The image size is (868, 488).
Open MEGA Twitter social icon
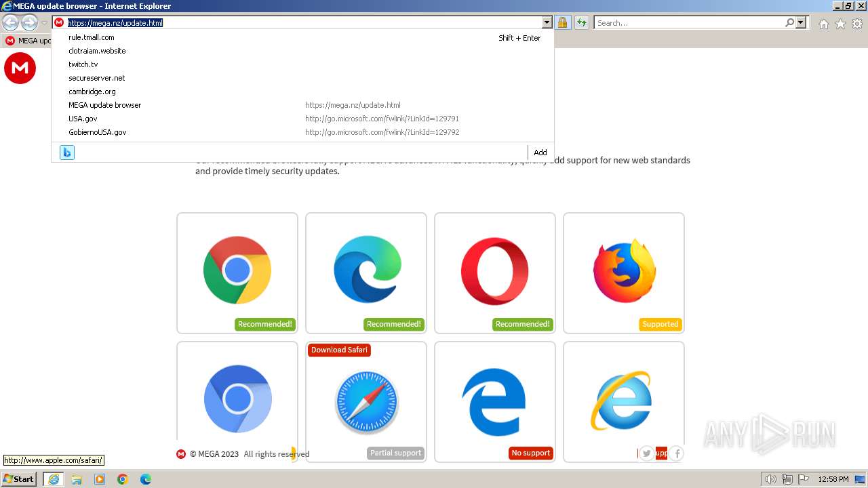click(x=646, y=453)
